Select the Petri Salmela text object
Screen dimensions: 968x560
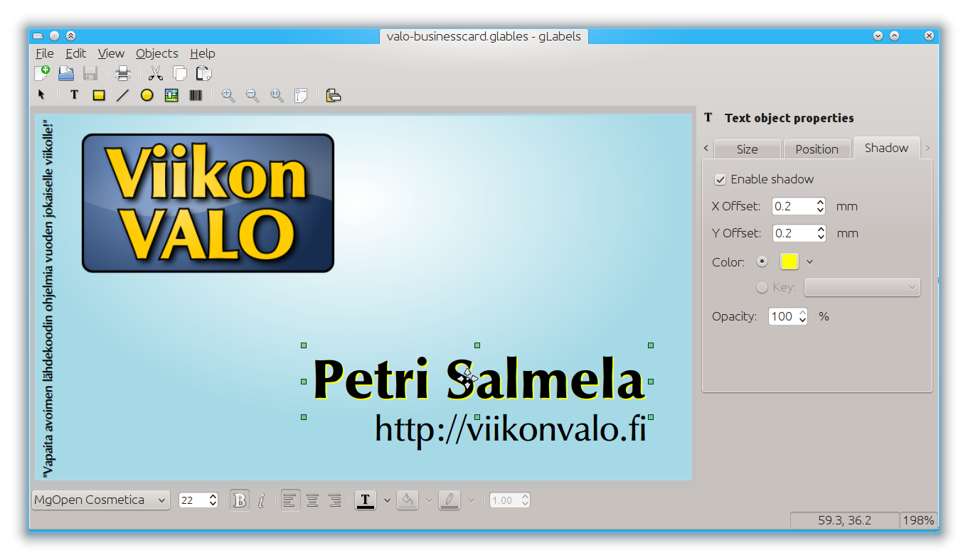point(478,380)
